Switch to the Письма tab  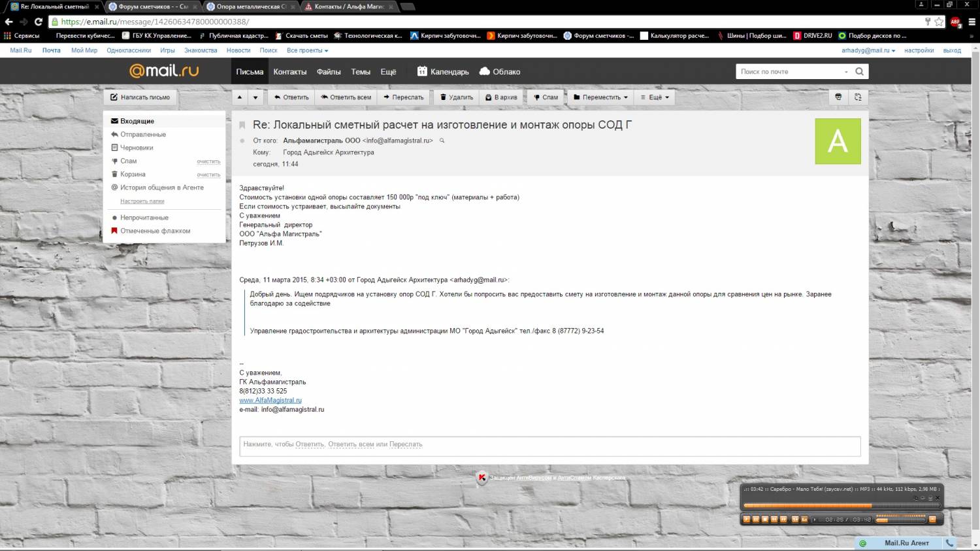click(x=250, y=71)
